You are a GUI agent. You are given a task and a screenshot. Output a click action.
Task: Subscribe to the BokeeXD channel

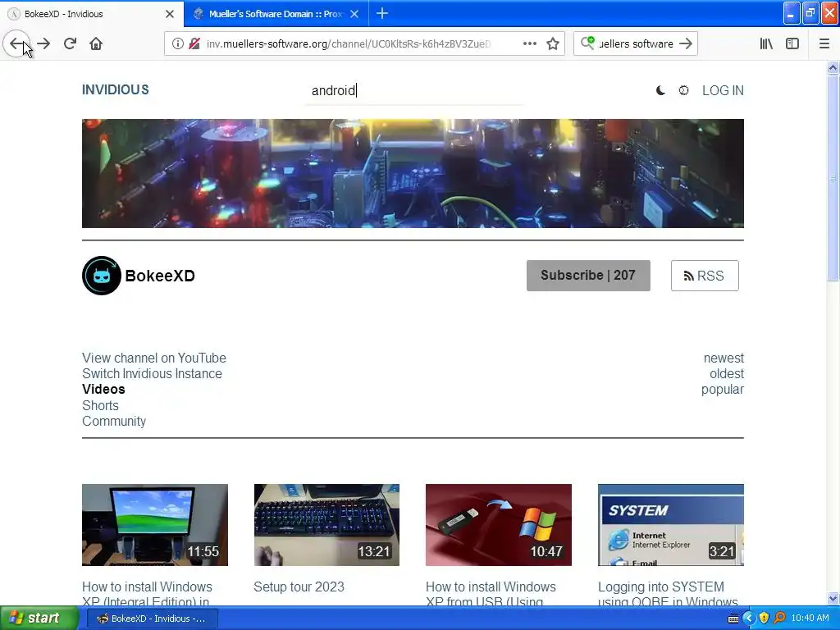pos(588,276)
